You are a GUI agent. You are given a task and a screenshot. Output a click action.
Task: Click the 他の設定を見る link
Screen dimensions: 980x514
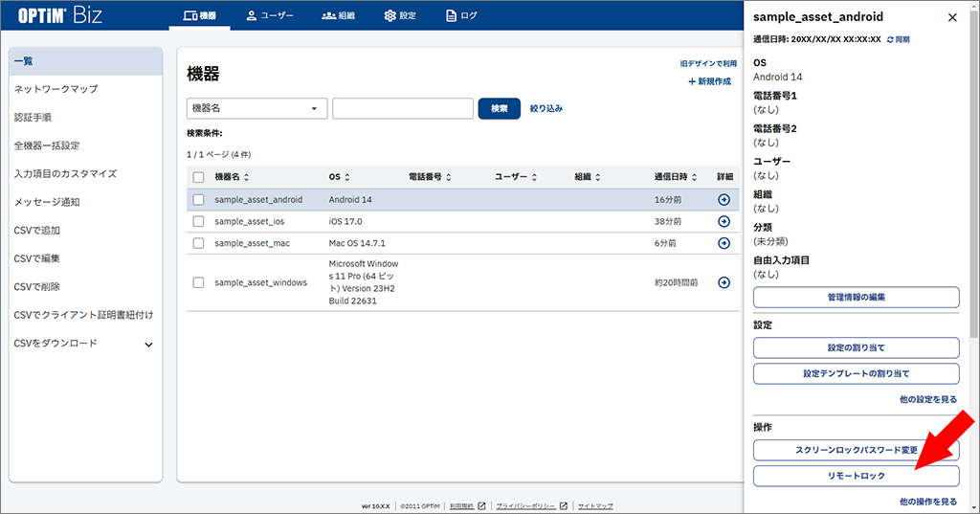click(x=928, y=399)
